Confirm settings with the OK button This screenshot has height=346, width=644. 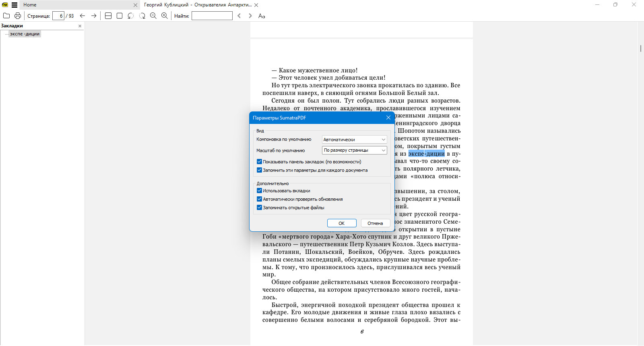342,223
